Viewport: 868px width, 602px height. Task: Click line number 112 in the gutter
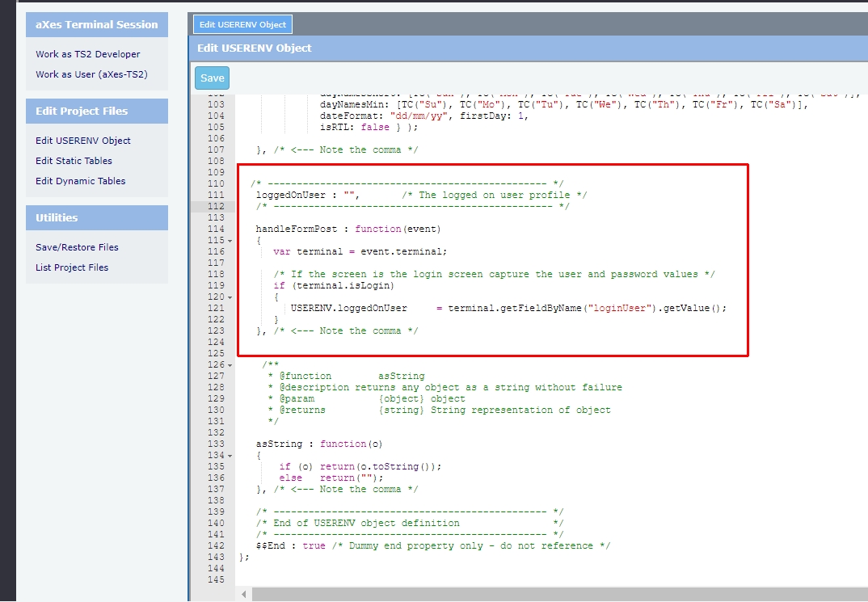click(x=215, y=206)
